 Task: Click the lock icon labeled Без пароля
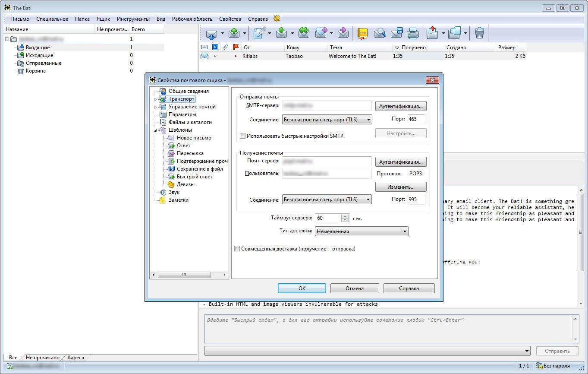[539, 366]
